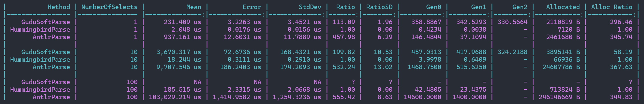This screenshot has height=104, width=644.
Task: Click the RatioSD value 1.96
Action: pyautogui.click(x=385, y=22)
